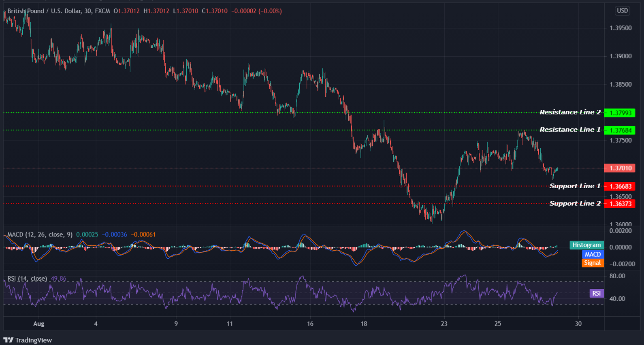Click the Resistance Line 2 label
The image size is (644, 345).
pyautogui.click(x=570, y=112)
